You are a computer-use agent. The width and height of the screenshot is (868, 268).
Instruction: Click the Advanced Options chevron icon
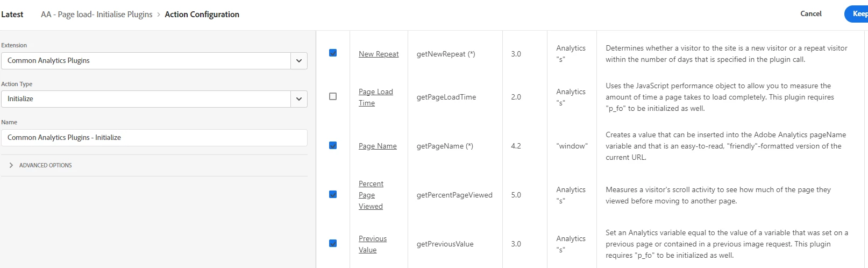(x=11, y=165)
